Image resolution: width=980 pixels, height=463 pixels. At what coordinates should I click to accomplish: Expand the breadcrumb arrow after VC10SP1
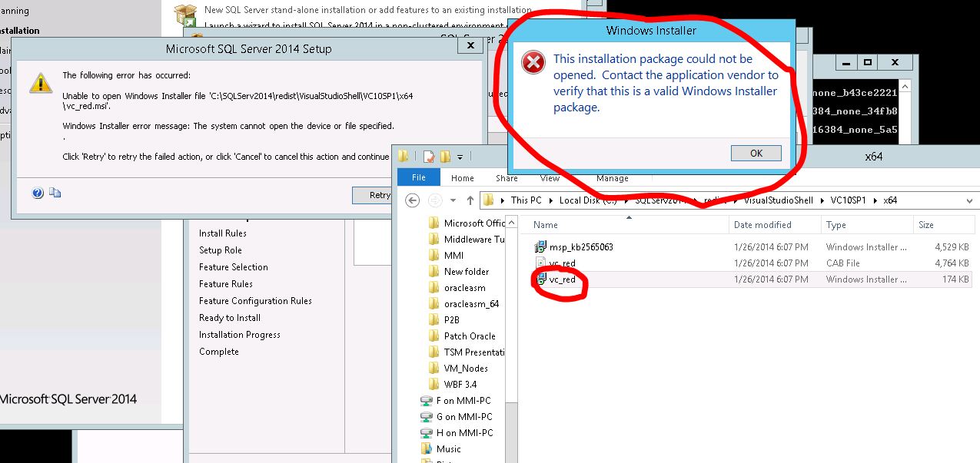pos(875,200)
